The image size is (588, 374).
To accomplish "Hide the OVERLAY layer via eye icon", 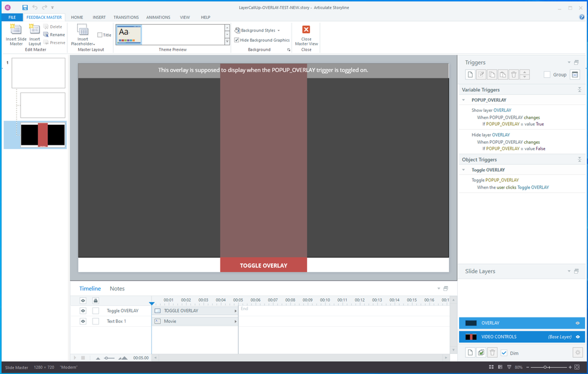I will pos(578,323).
